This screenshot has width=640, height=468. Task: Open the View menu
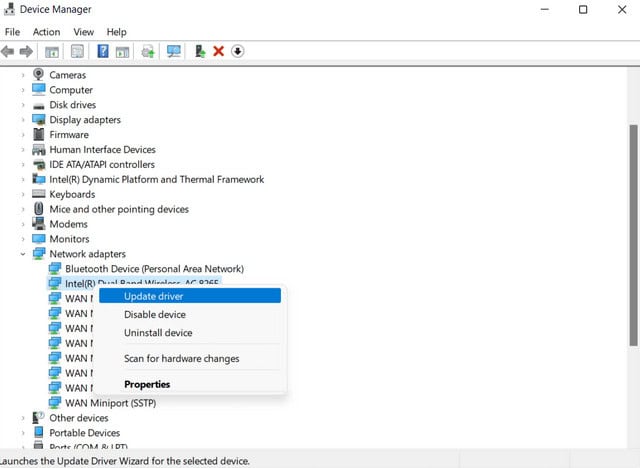click(x=84, y=32)
